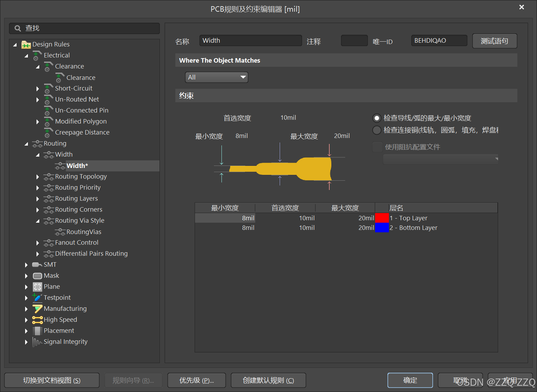Open the All object matches dropdown

click(217, 77)
